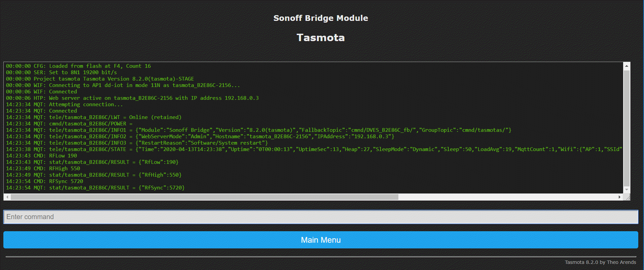Click empty horizontal scrollbar track right of thumb
Screen dimensions: 644x270
[505, 197]
